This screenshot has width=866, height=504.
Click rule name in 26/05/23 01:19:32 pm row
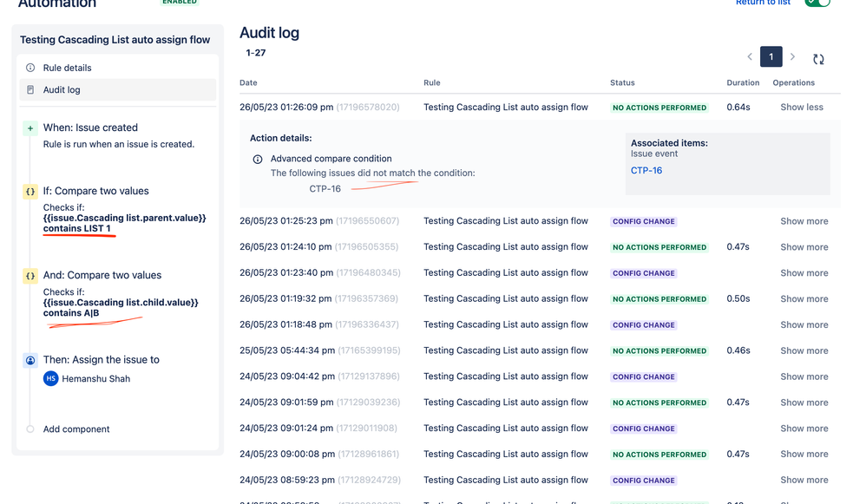pos(506,298)
